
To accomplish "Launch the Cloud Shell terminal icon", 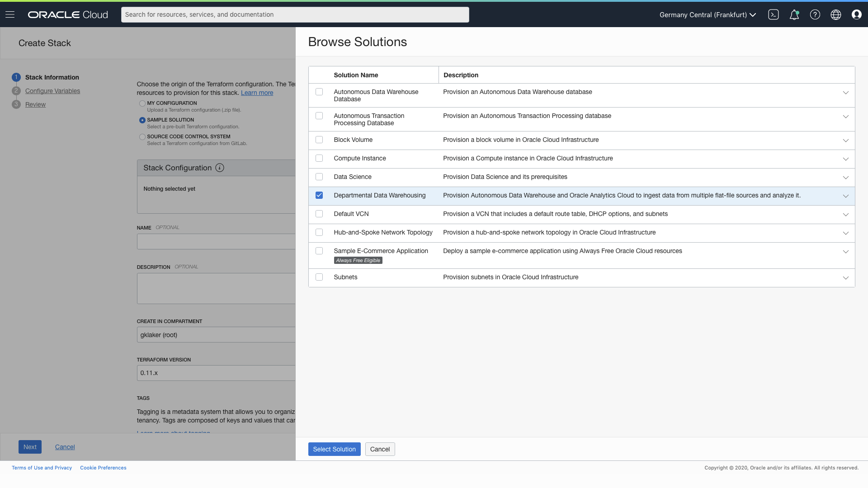I will click(x=773, y=14).
